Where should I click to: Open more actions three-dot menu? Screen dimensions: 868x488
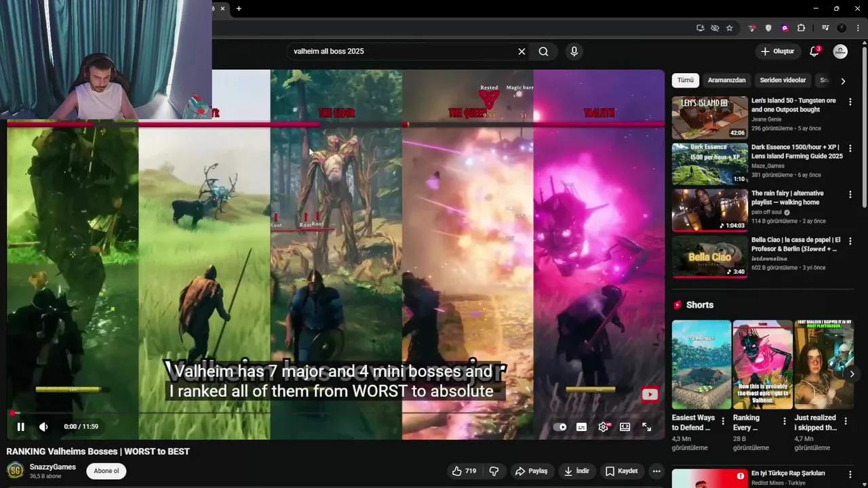click(656, 471)
